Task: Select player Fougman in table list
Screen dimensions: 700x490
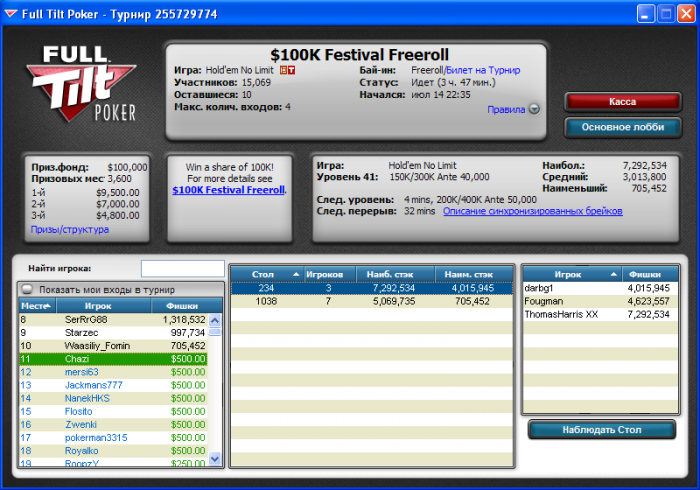Action: point(600,301)
